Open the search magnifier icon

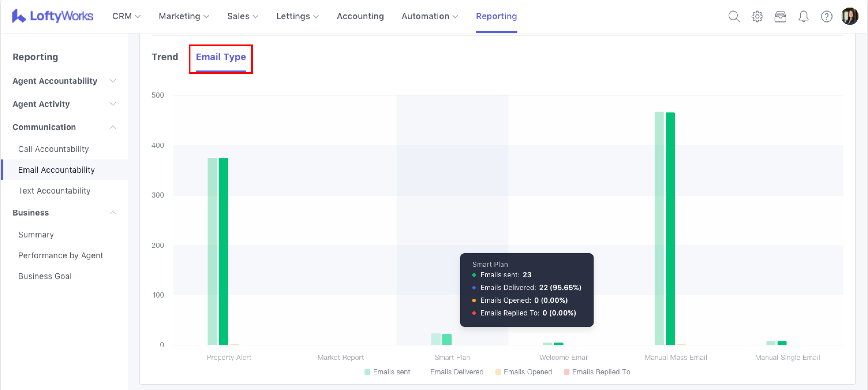tap(734, 16)
